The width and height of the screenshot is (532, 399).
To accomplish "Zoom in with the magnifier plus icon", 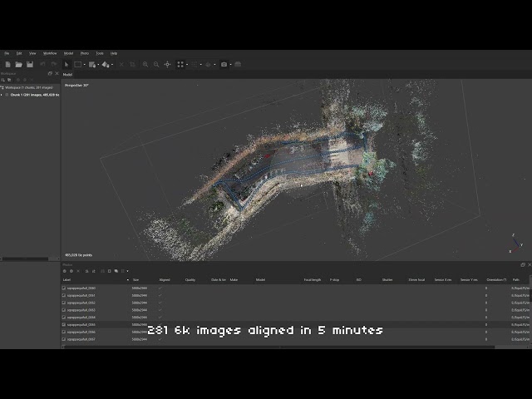I will click(145, 65).
